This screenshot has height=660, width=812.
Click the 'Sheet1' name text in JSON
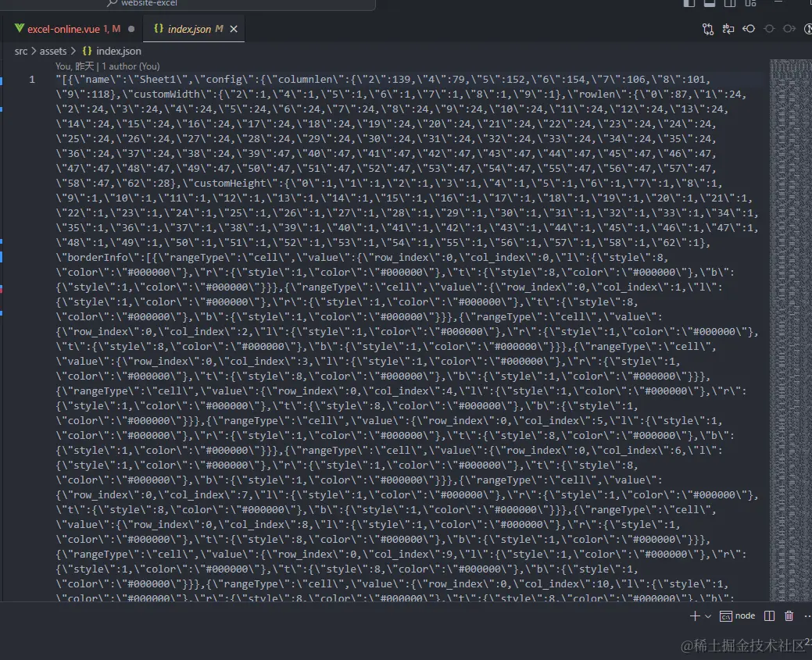(x=159, y=80)
